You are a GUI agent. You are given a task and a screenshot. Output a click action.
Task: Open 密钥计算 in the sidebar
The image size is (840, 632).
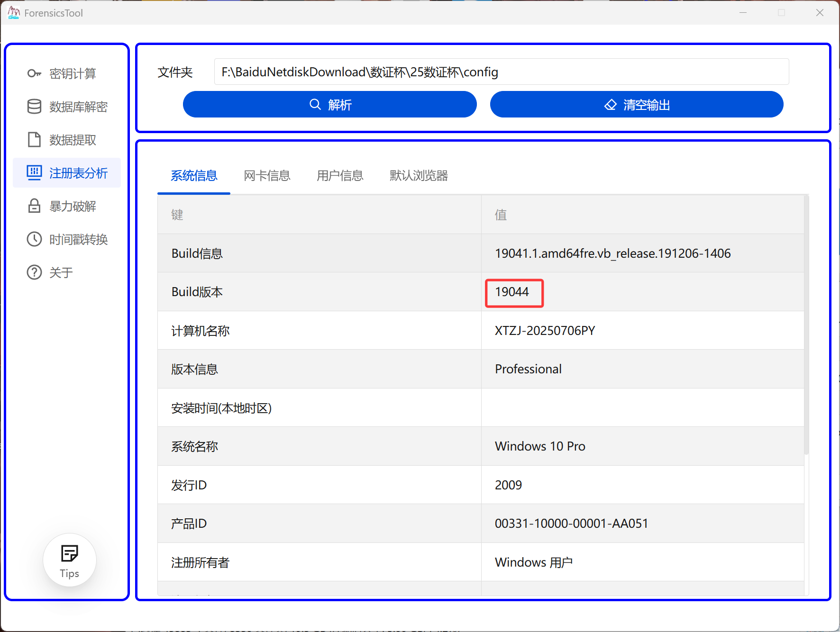coord(67,73)
